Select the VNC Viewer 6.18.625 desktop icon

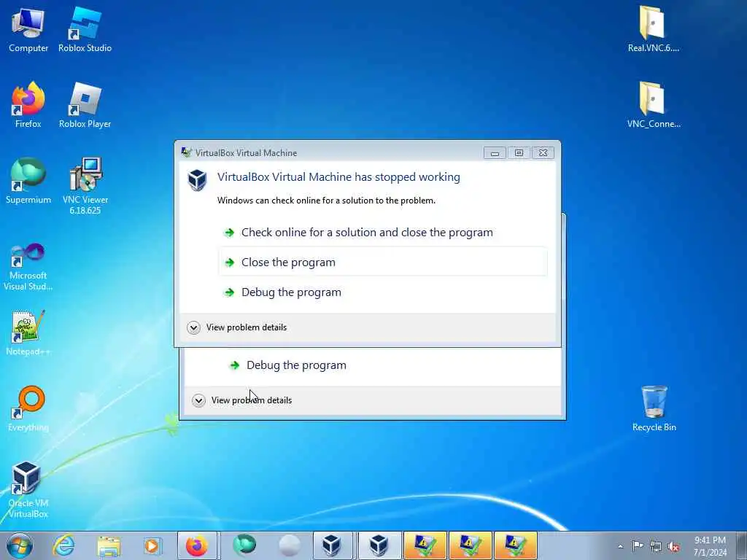[85, 186]
